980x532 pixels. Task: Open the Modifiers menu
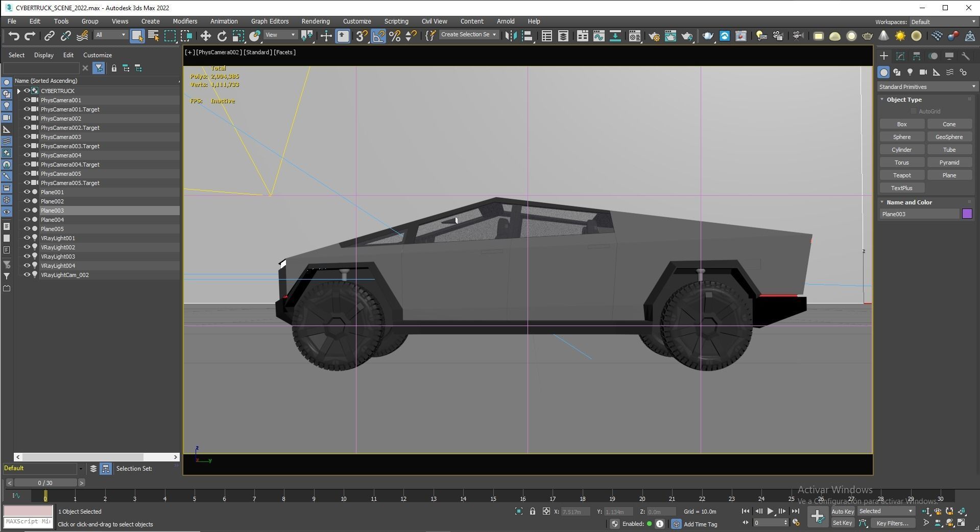[185, 21]
